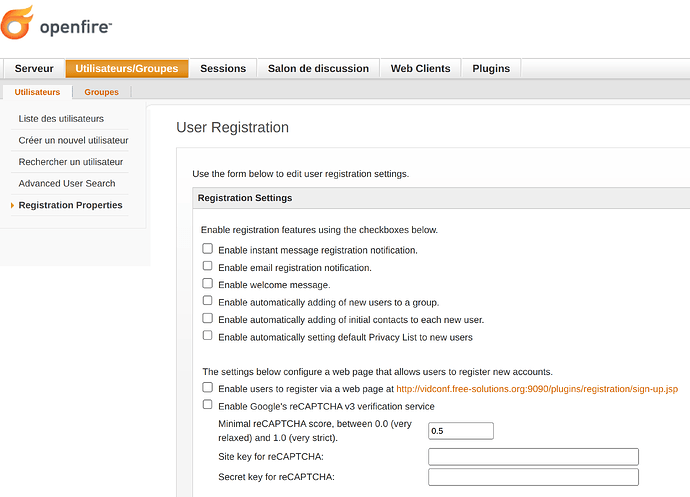Open Salon de discussion tab
This screenshot has height=497, width=690.
click(x=318, y=69)
